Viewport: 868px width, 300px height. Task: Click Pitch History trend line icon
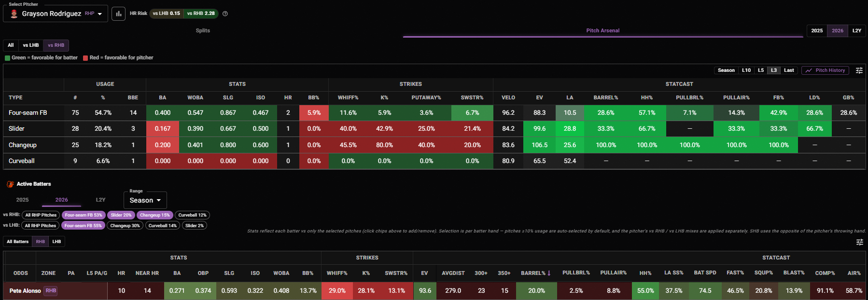pyautogui.click(x=809, y=70)
